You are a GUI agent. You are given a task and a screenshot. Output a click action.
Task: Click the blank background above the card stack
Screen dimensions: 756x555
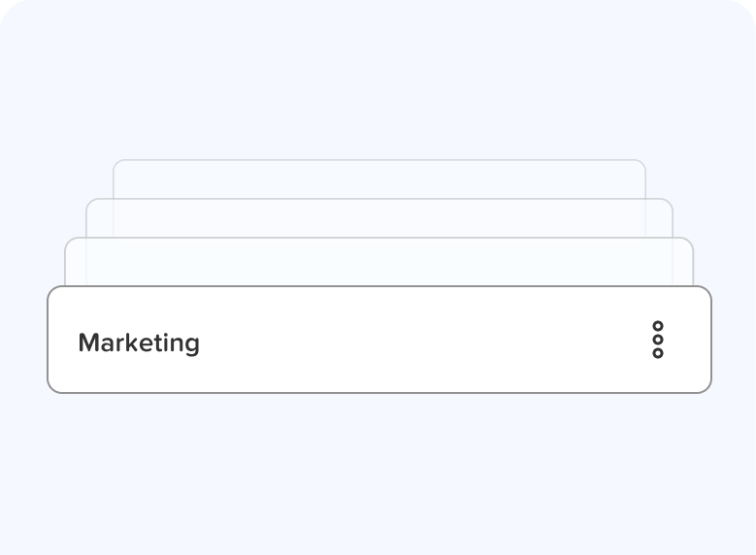click(378, 78)
